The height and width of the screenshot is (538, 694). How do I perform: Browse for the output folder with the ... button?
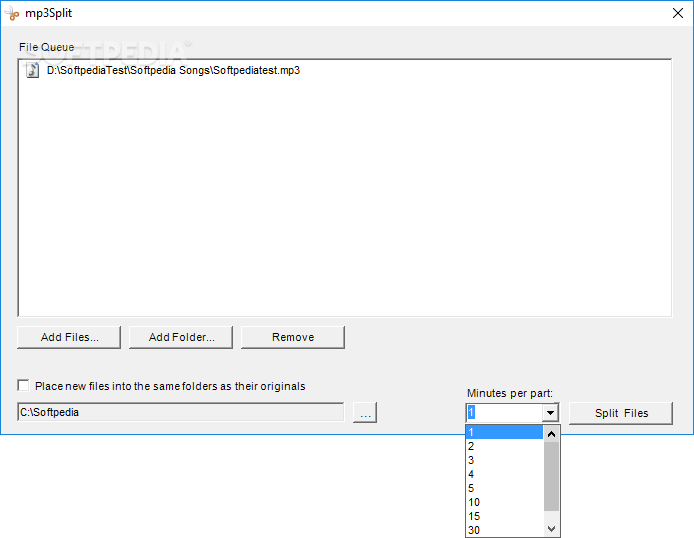click(x=365, y=413)
